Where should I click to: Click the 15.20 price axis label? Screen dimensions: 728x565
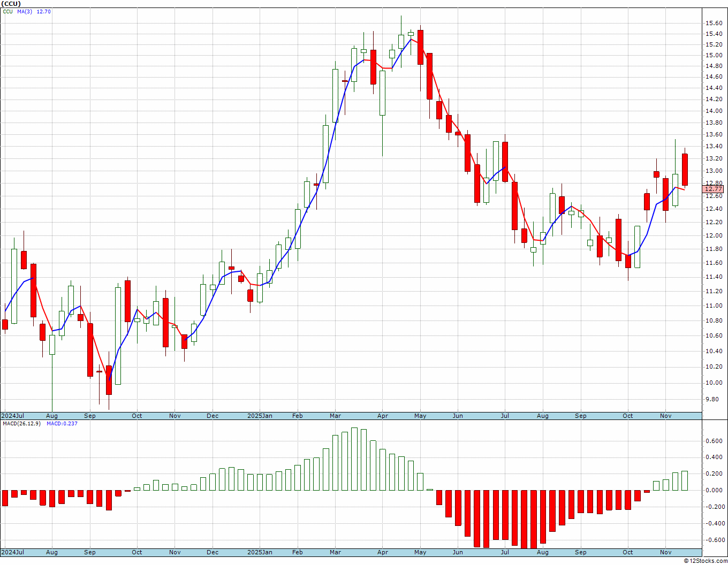point(714,45)
